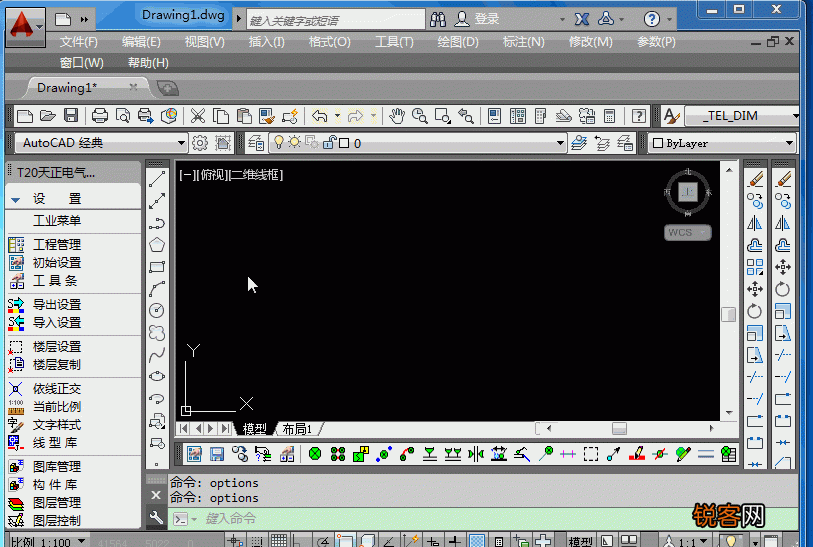Toggle snap mode in status bar
This screenshot has height=547, width=813.
tap(257, 541)
